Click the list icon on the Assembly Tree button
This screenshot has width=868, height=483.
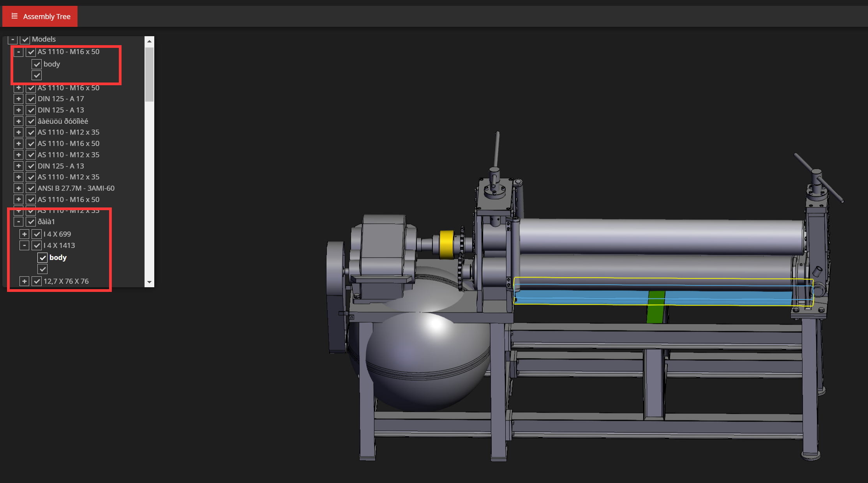tap(15, 16)
